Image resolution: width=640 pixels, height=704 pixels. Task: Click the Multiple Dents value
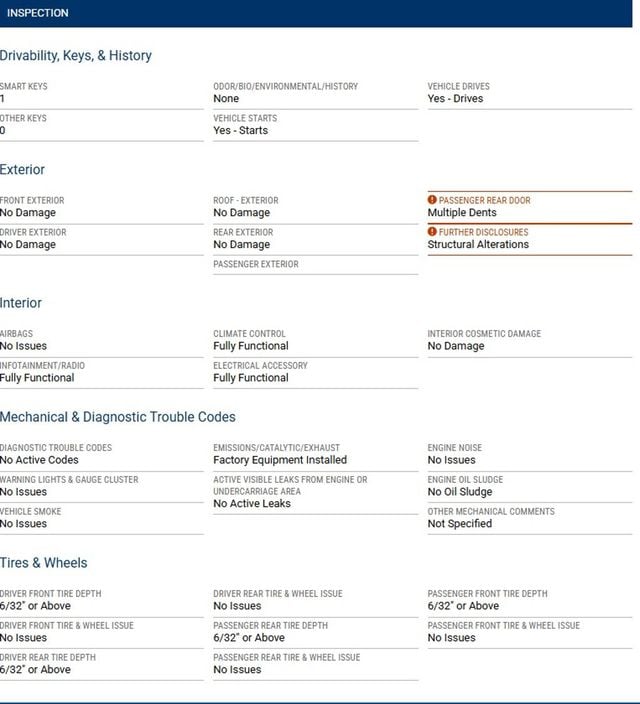[x=462, y=213]
